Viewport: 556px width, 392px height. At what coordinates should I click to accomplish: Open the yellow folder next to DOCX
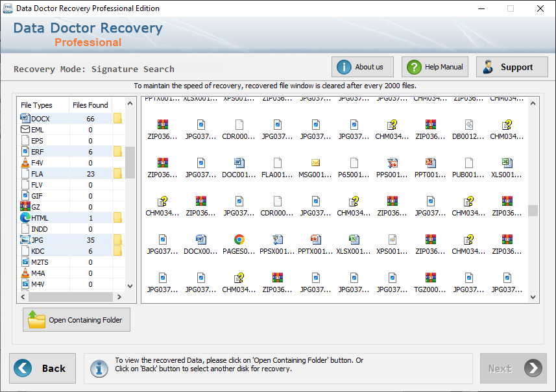[x=117, y=119]
